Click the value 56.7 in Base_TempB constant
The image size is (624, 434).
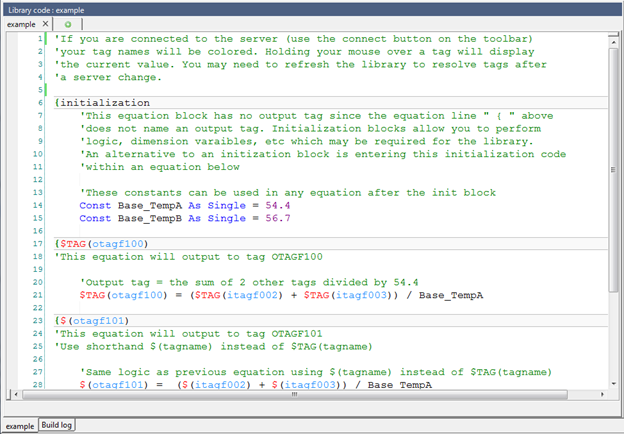[278, 218]
